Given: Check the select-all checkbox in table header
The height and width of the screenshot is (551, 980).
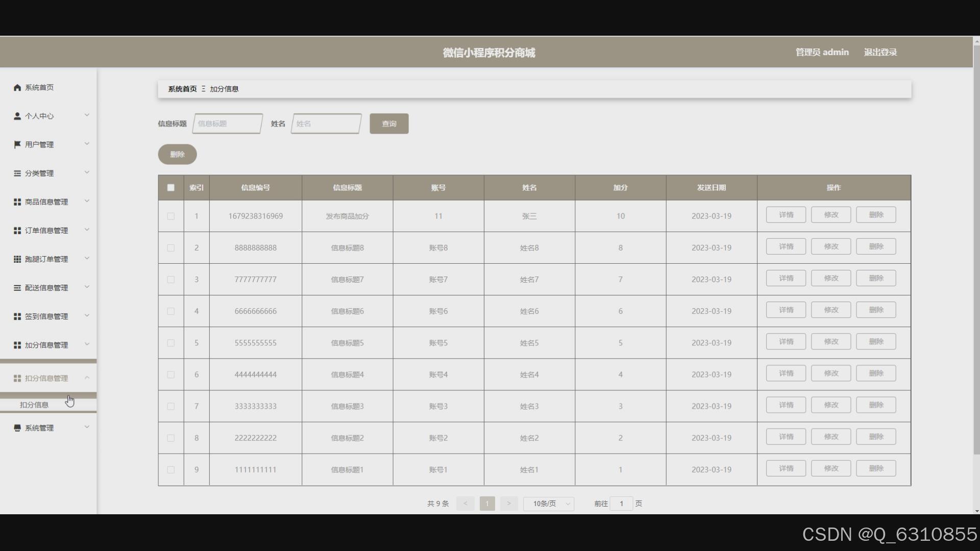Looking at the screenshot, I should [171, 188].
